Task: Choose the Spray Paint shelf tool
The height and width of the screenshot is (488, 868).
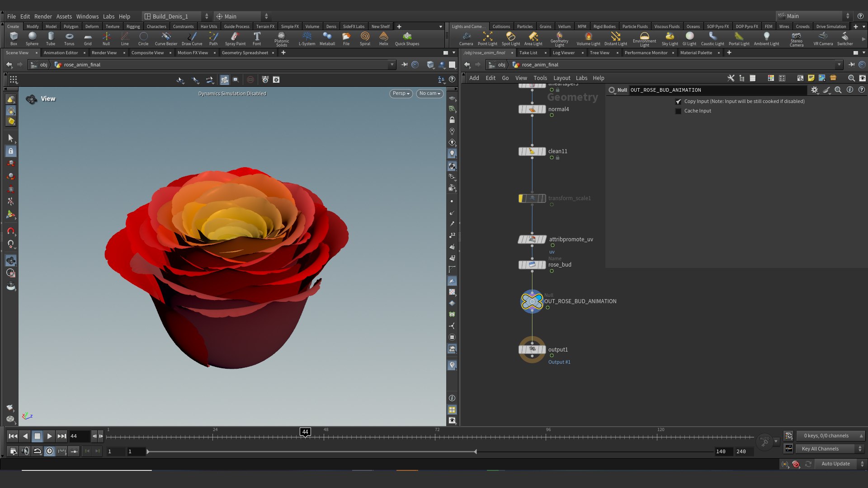Action: tap(235, 38)
